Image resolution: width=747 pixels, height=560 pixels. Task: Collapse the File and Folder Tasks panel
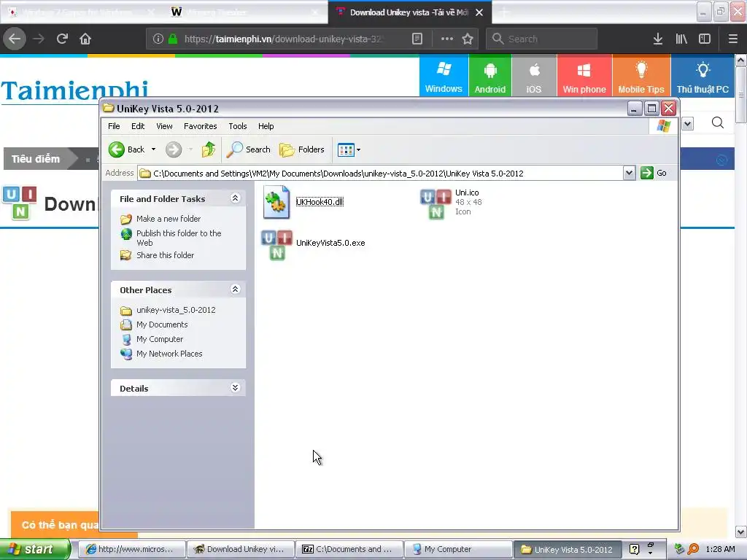[x=235, y=198]
